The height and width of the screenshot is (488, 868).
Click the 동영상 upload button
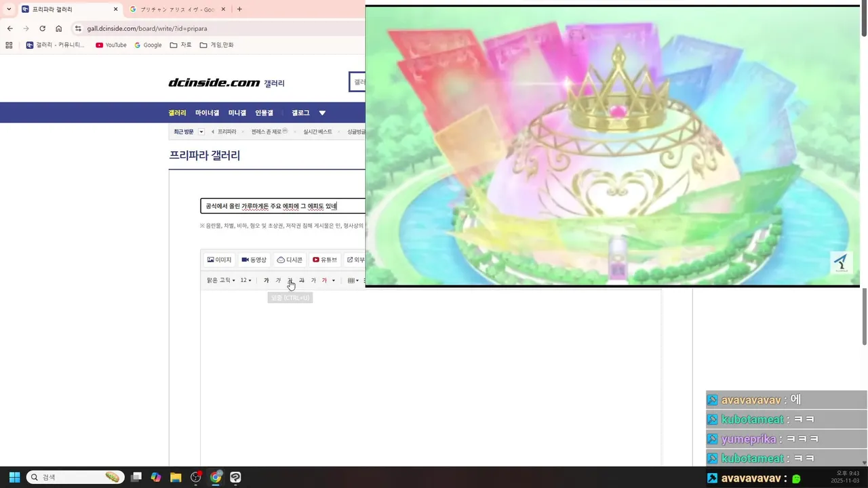(254, 260)
